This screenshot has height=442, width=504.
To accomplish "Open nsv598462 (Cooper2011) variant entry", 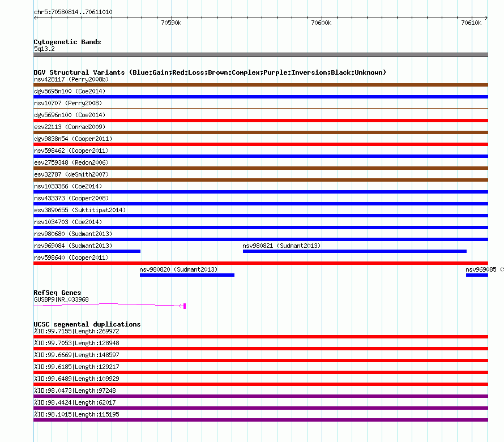I will (71, 151).
